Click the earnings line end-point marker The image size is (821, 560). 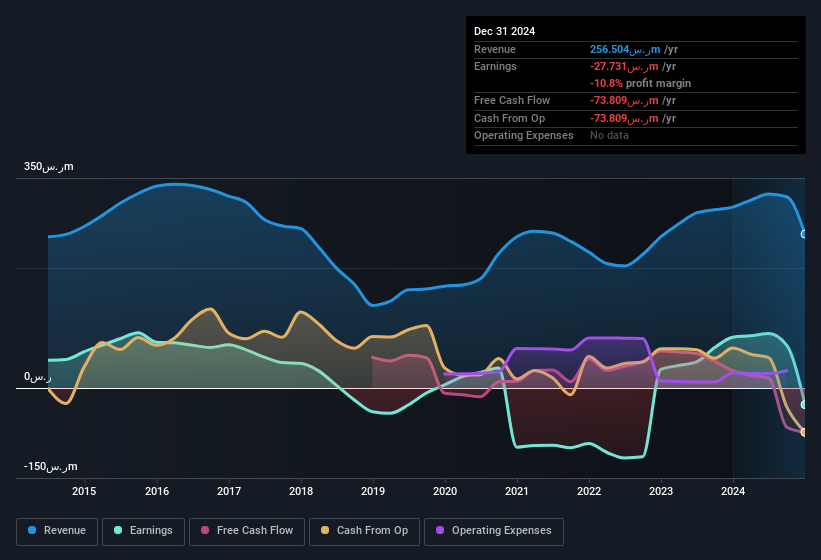[804, 405]
